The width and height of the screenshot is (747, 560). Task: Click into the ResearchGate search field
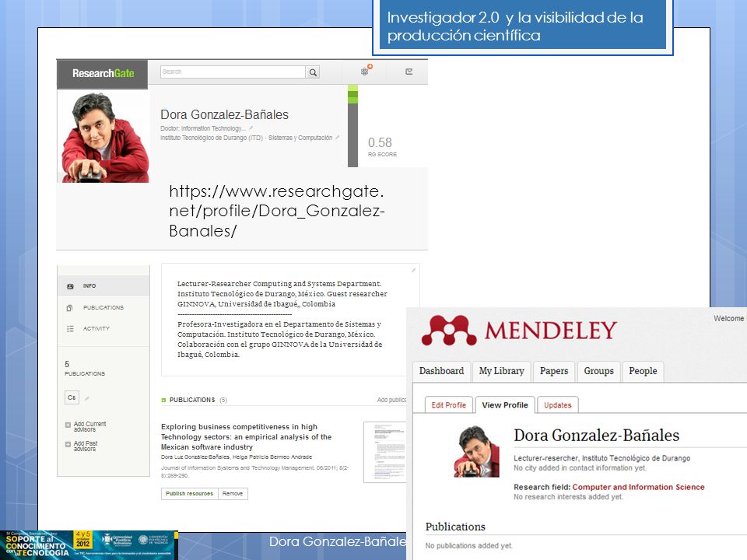233,72
